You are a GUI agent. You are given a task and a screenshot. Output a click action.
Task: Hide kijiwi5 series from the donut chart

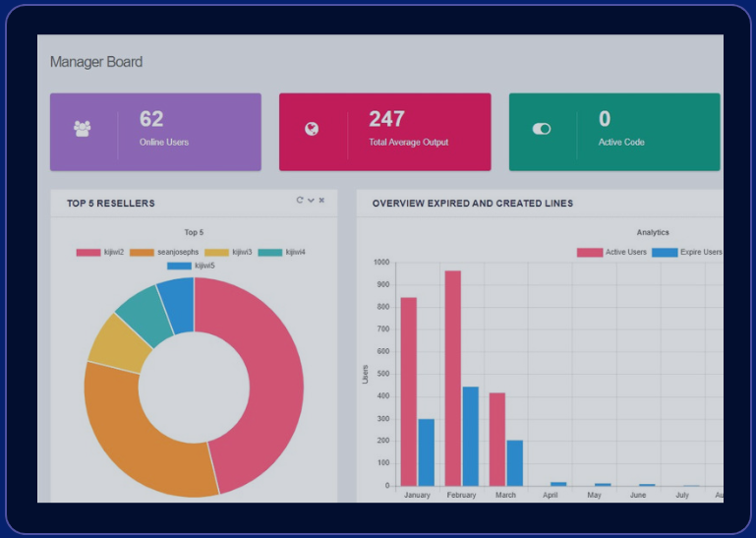click(192, 266)
